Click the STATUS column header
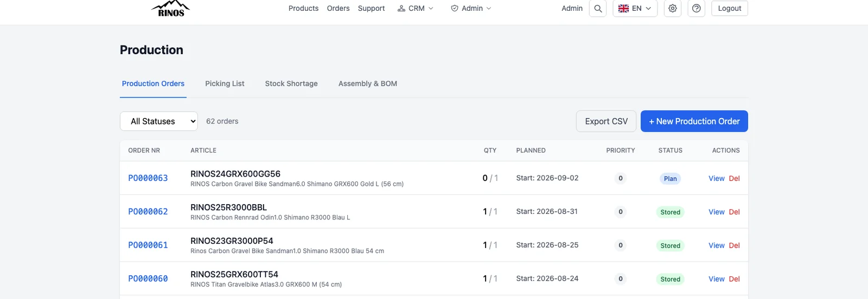The image size is (868, 299). 671,151
